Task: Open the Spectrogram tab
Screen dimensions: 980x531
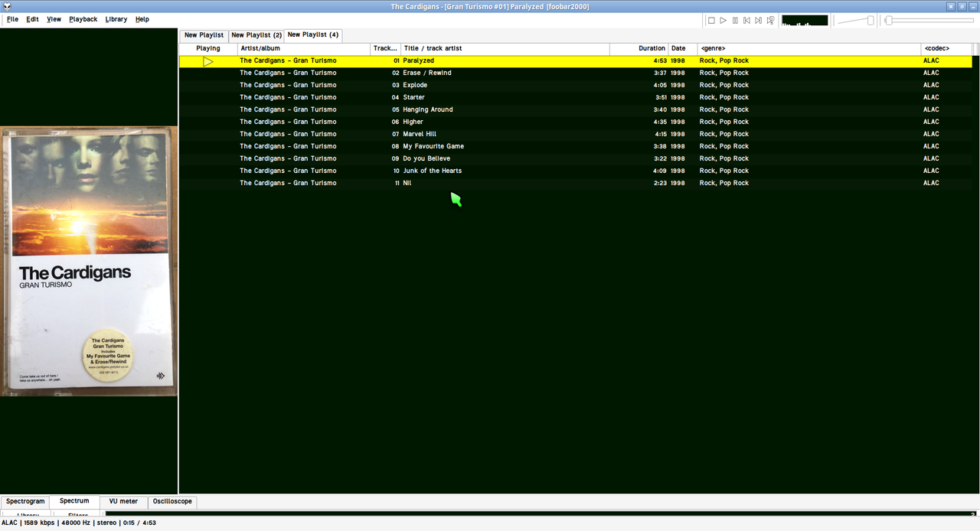Action: tap(25, 502)
